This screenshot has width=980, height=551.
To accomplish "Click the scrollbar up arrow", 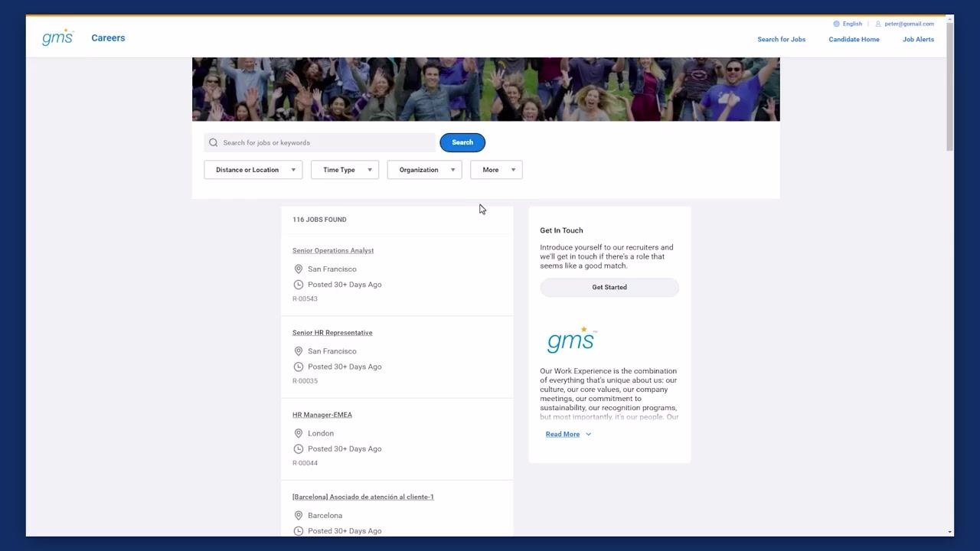I will click(x=949, y=19).
